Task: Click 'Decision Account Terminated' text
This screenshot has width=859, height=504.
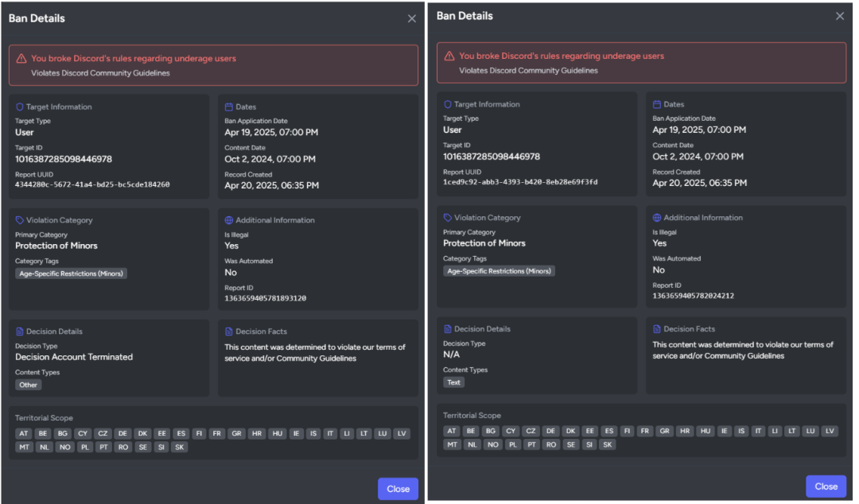Action: pos(74,357)
